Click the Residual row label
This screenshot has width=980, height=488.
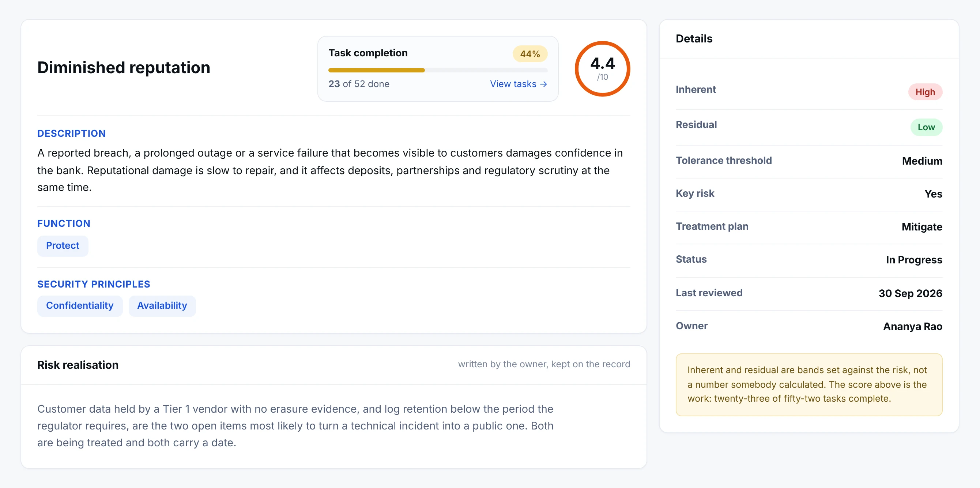tap(696, 124)
